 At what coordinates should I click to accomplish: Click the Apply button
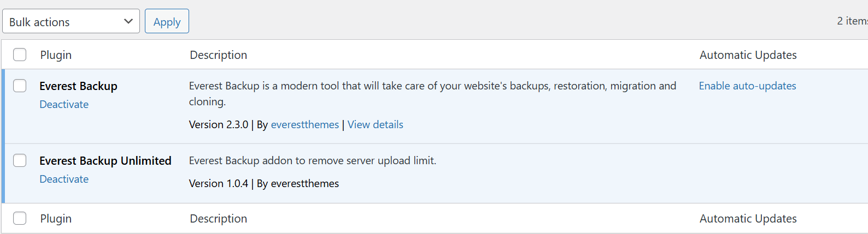pos(167,21)
